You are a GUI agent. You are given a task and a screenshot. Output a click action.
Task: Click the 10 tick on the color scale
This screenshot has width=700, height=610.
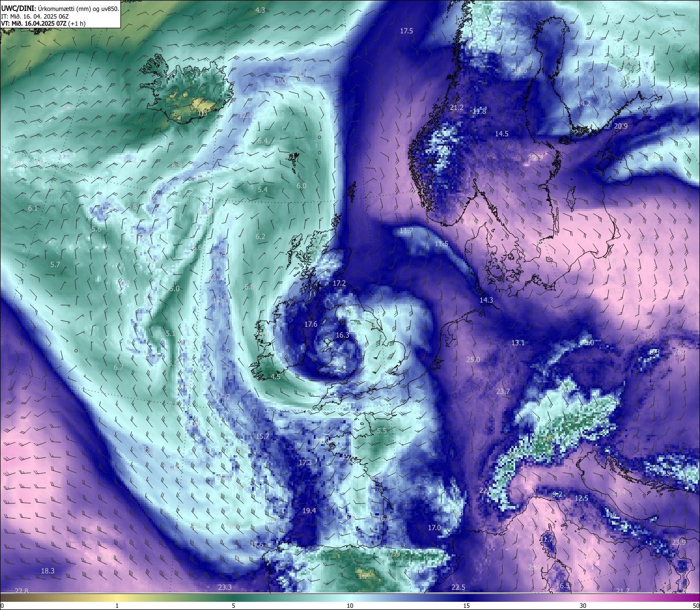[x=350, y=606]
